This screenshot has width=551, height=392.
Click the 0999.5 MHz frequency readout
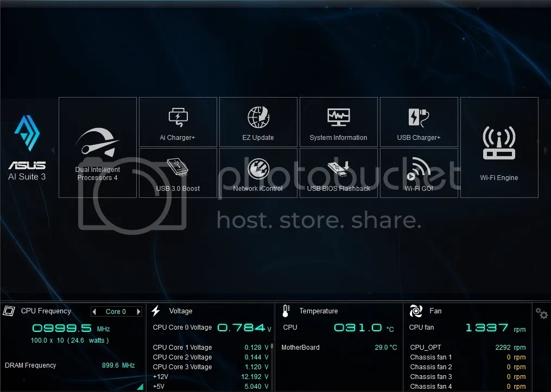[71, 329]
